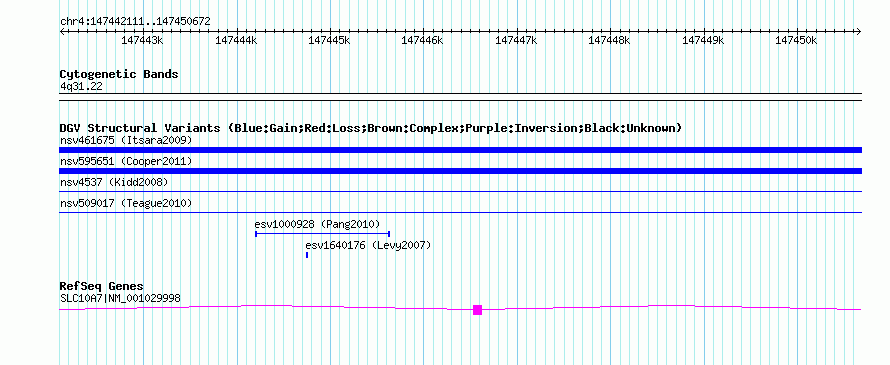Click the 147450k ruler tick label
This screenshot has width=890, height=365.
[x=796, y=40]
